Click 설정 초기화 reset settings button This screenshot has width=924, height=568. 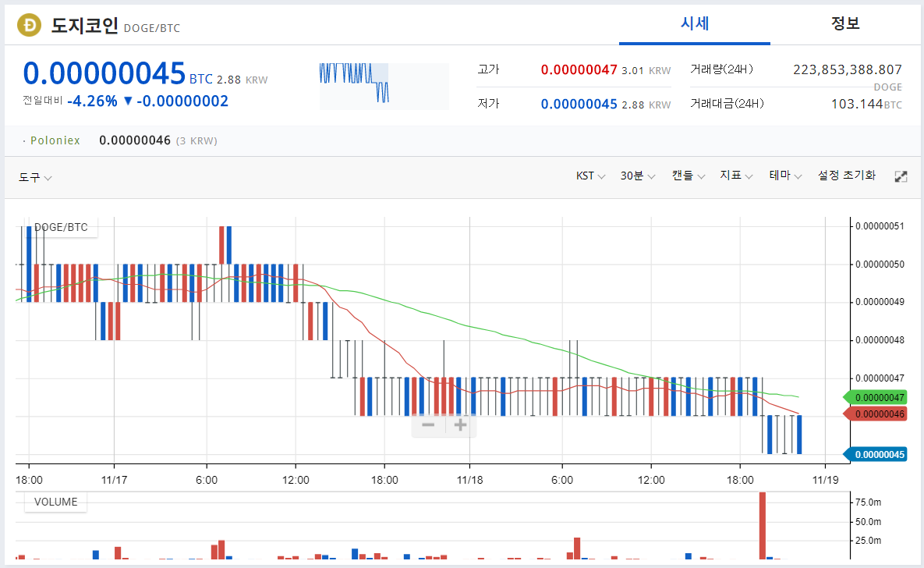pyautogui.click(x=847, y=176)
